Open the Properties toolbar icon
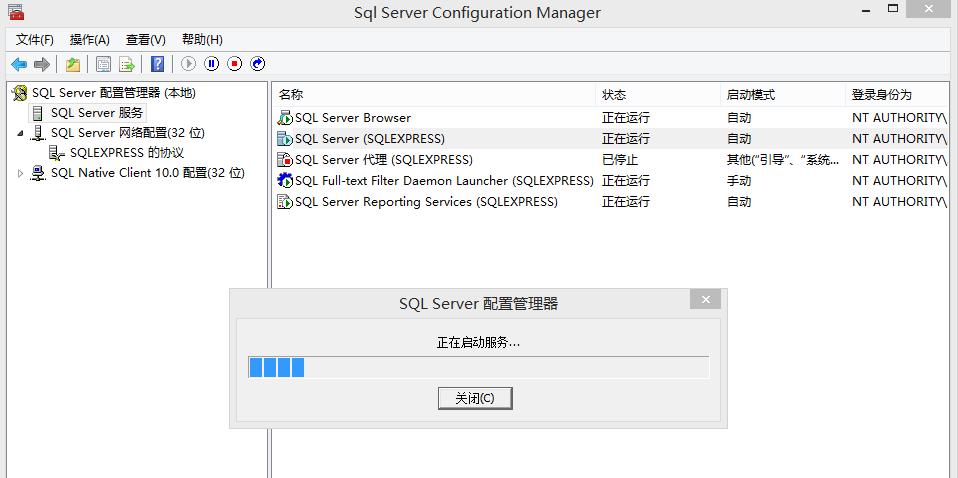Screen dimensions: 958x478 104,64
